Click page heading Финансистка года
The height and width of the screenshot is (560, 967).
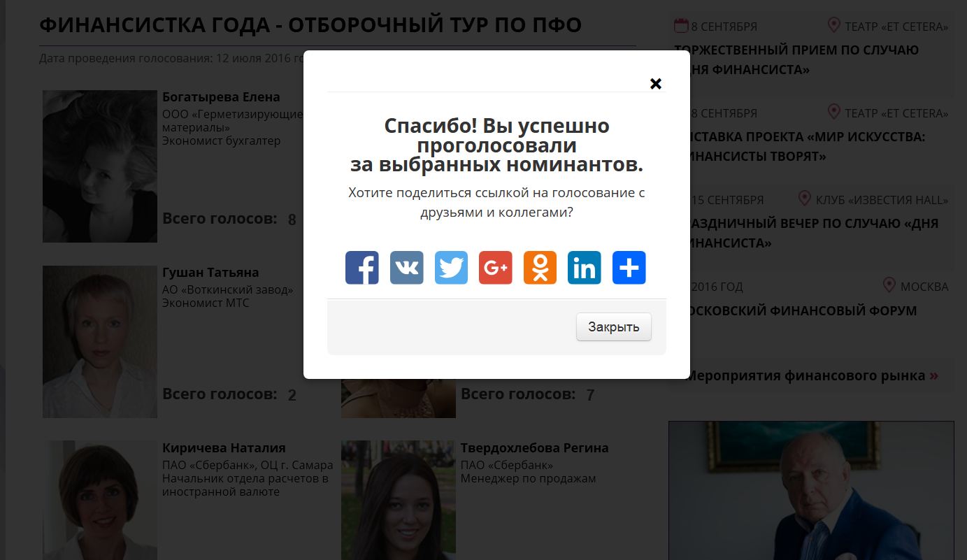pyautogui.click(x=310, y=24)
